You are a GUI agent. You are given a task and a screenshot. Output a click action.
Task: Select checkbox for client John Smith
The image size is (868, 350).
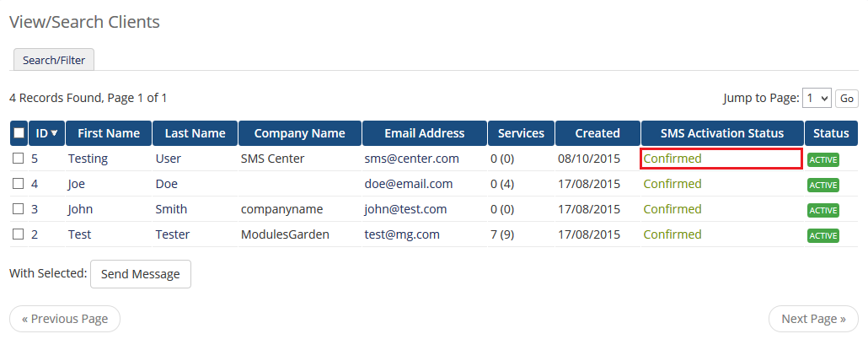pos(19,209)
